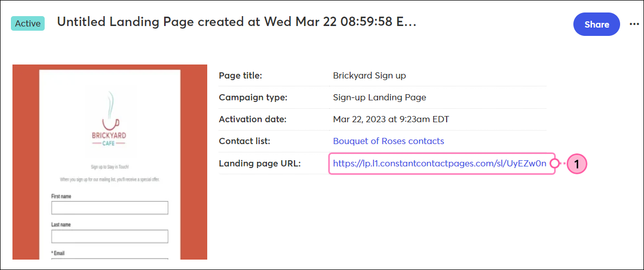The height and width of the screenshot is (270, 644).
Task: Select the Last name field in preview
Action: point(110,236)
